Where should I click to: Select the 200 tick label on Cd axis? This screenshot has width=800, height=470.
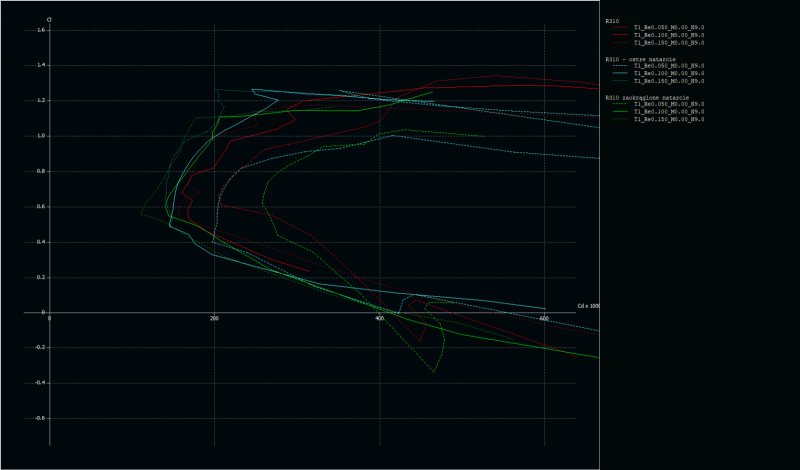214,318
